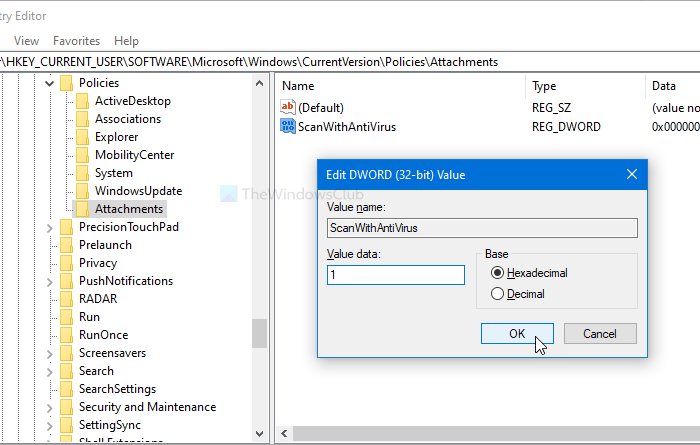
Task: Cancel the Edit DWORD dialog
Action: (600, 334)
